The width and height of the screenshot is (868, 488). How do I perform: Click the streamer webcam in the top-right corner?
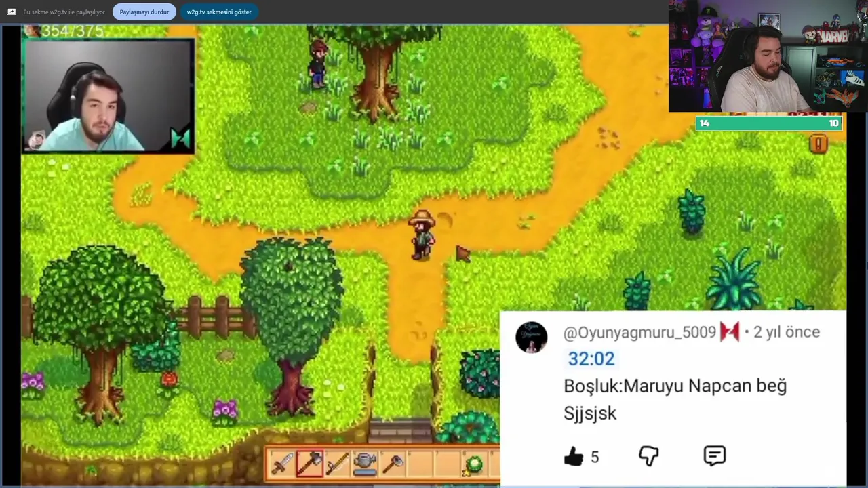pos(768,56)
